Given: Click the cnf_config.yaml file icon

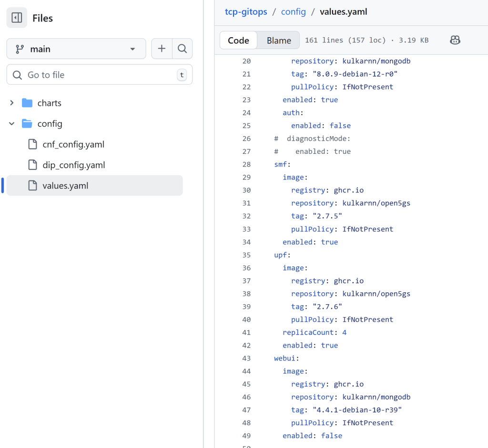Looking at the screenshot, I should point(32,144).
